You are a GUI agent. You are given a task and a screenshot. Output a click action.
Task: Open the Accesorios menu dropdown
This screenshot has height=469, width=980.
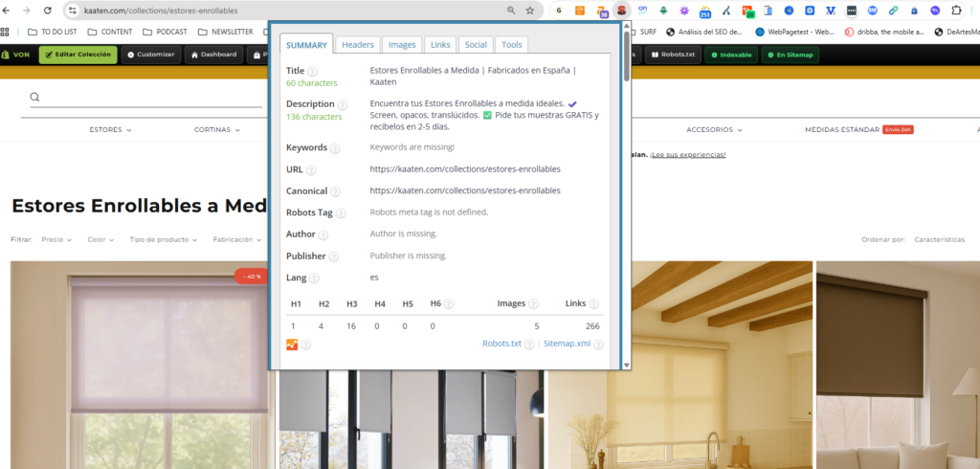[720, 129]
